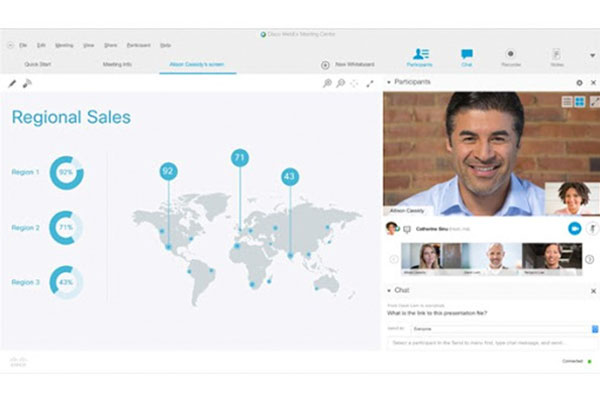
Task: Collapse the Chat panel triangle
Action: tap(389, 290)
